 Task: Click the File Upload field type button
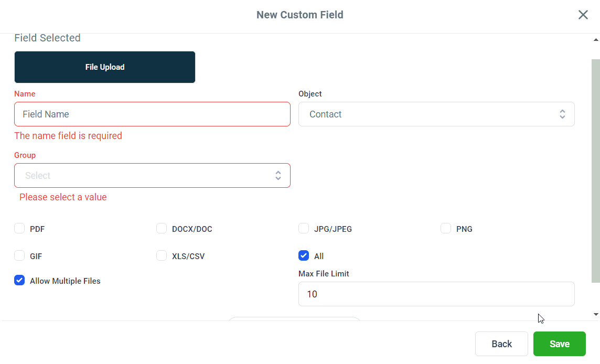click(x=105, y=67)
